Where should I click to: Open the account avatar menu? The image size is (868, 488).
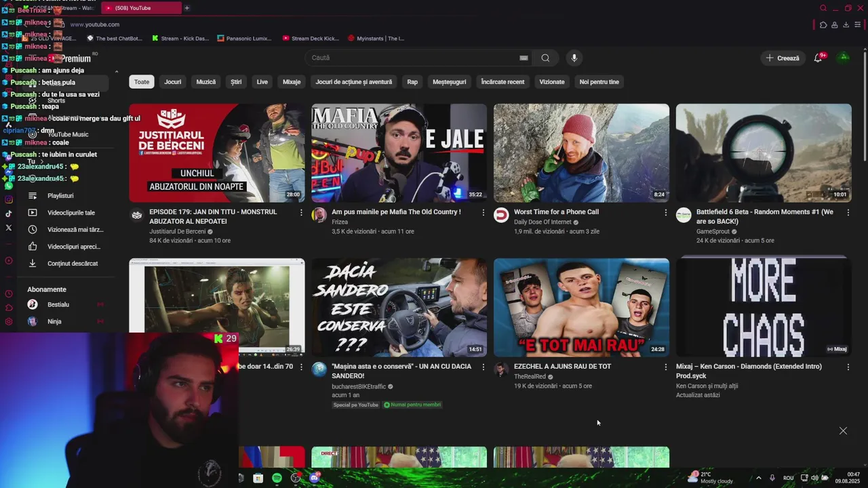pos(844,58)
